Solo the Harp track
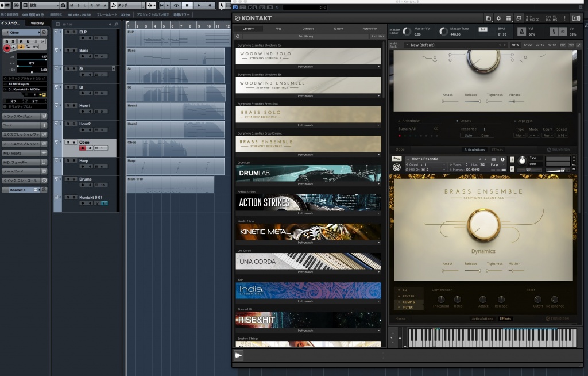588x376 pixels. [x=74, y=161]
